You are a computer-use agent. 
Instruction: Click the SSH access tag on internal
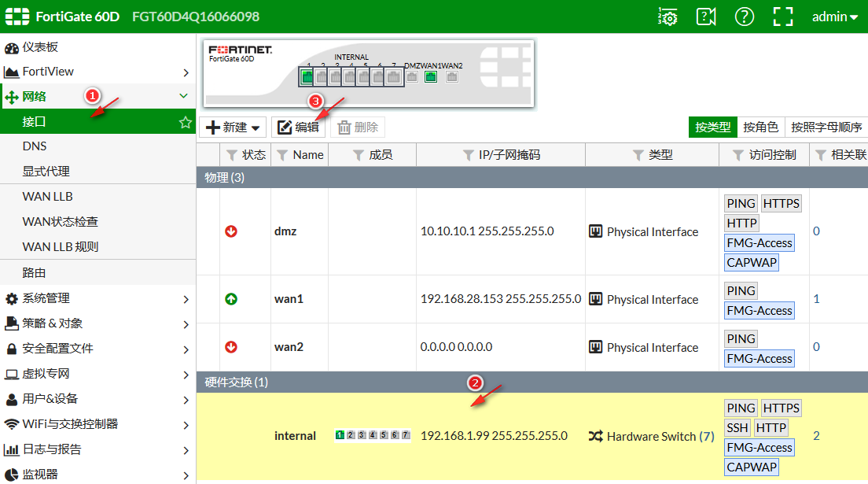pos(737,428)
